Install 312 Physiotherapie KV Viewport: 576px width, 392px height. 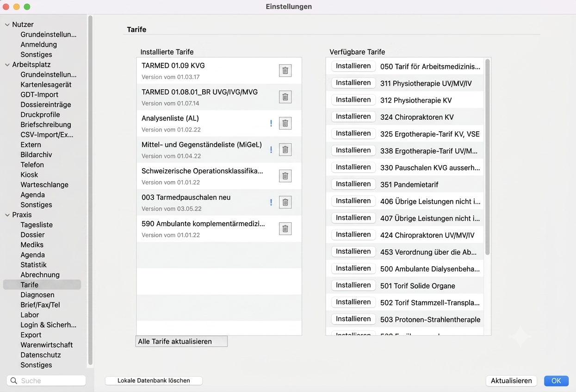point(353,100)
